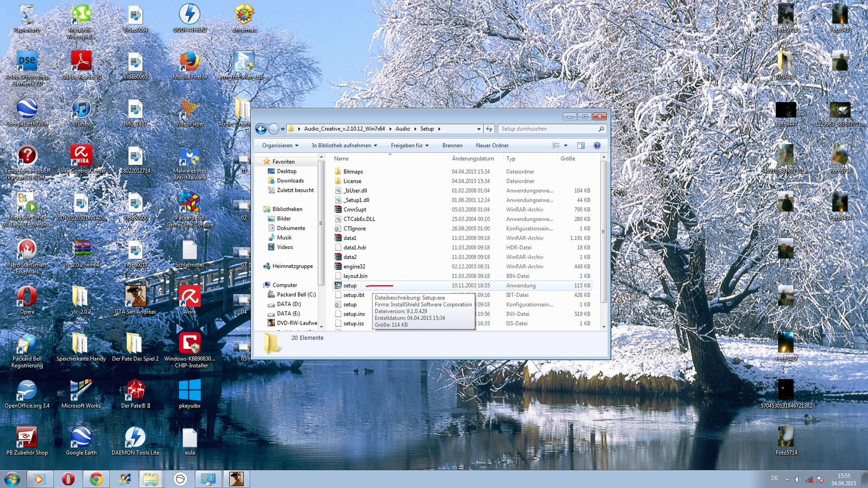This screenshot has width=868, height=488.
Task: Click the file list vertical scrollbar
Action: coord(603,232)
